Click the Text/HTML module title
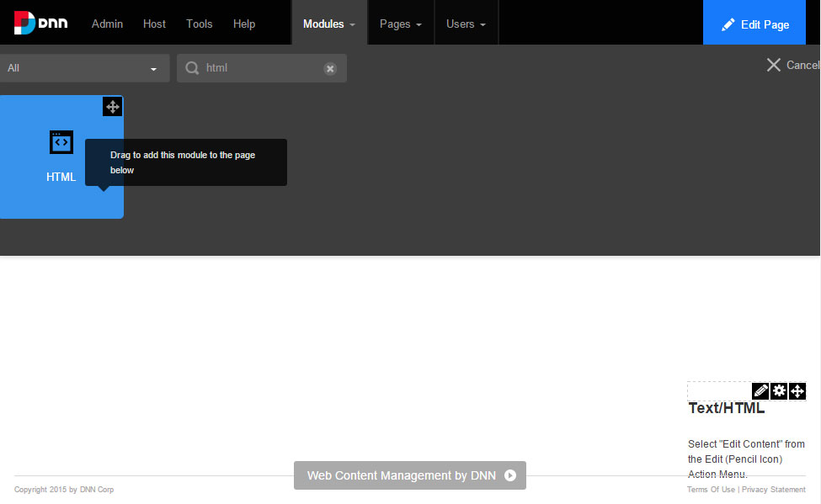 point(726,408)
